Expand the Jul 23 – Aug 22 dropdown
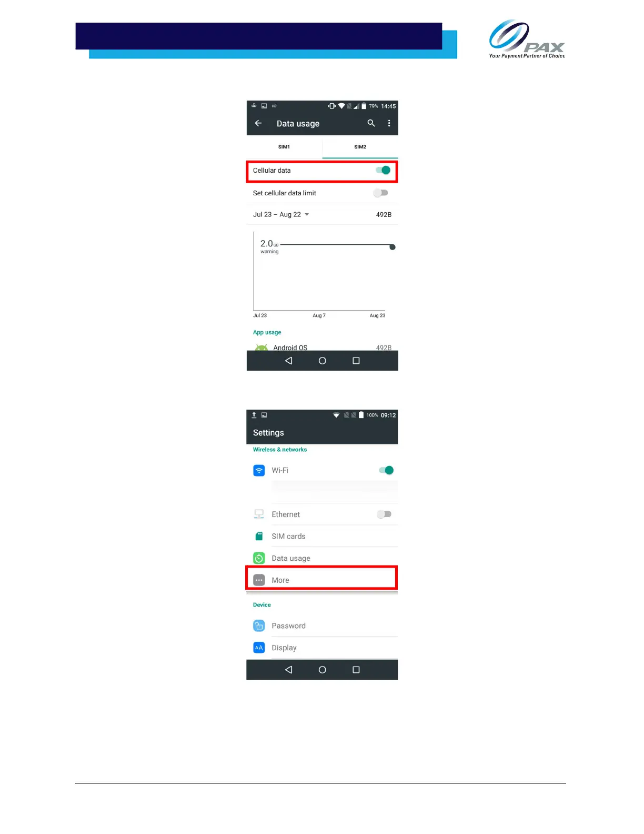This screenshot has height=834, width=644. click(x=281, y=214)
